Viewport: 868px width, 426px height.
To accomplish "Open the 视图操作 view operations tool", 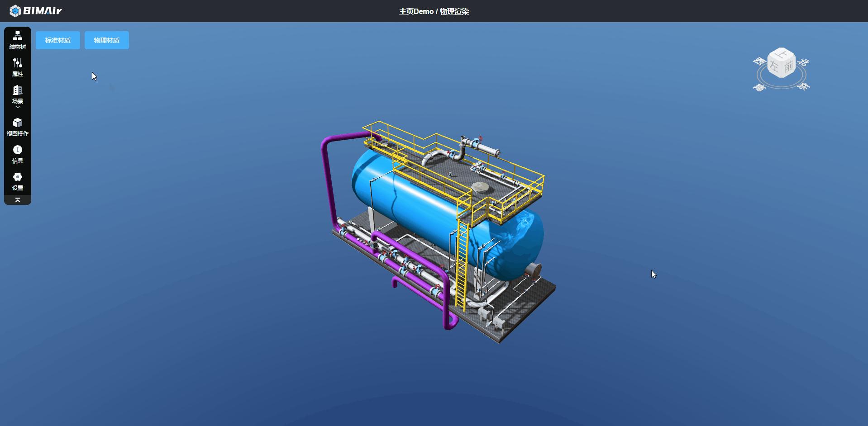I will point(18,127).
